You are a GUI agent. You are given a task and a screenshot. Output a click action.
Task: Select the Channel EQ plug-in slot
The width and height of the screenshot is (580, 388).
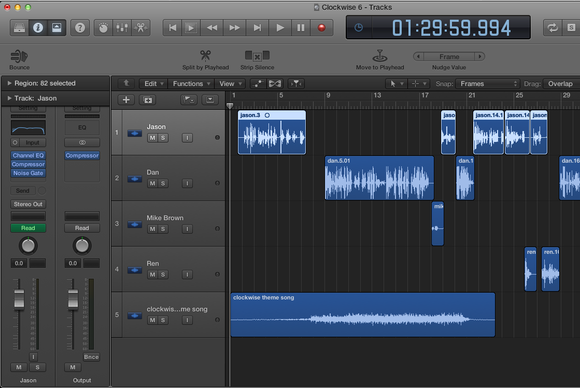(28, 155)
